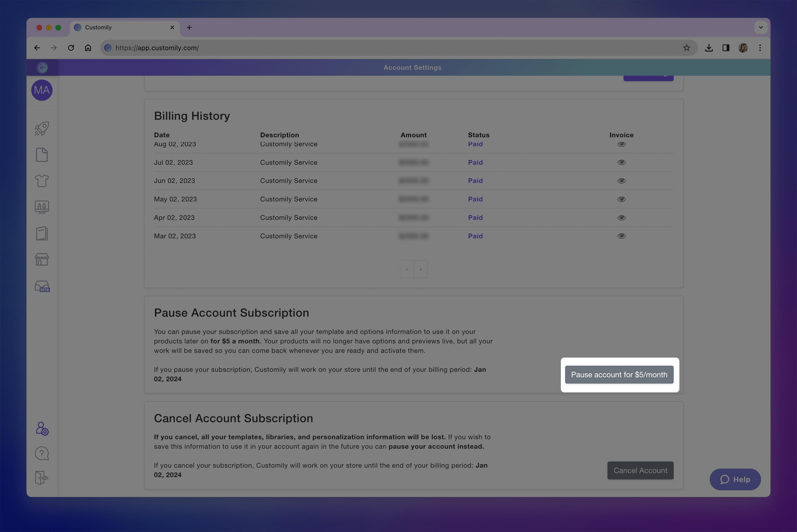The width and height of the screenshot is (797, 532).
Task: Open the browser home page
Action: click(x=88, y=48)
